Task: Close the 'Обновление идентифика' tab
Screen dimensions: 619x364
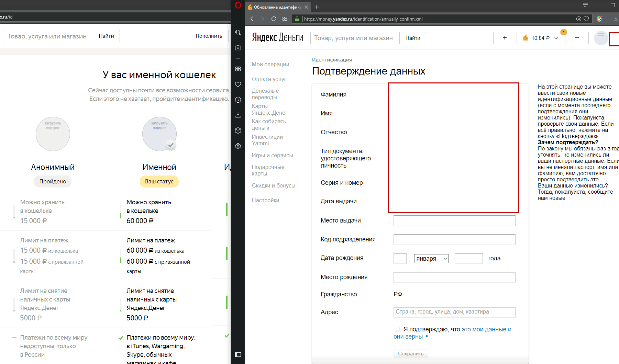Action: point(306,7)
